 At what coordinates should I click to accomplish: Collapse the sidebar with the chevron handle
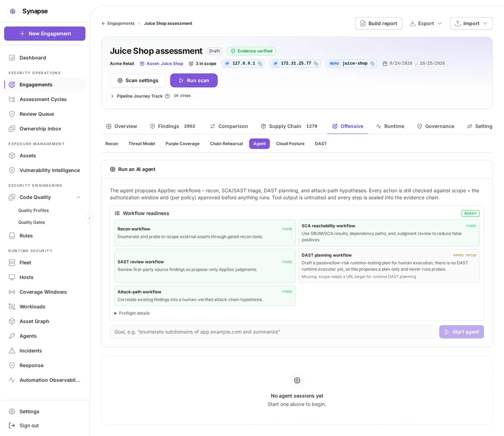[89, 218]
